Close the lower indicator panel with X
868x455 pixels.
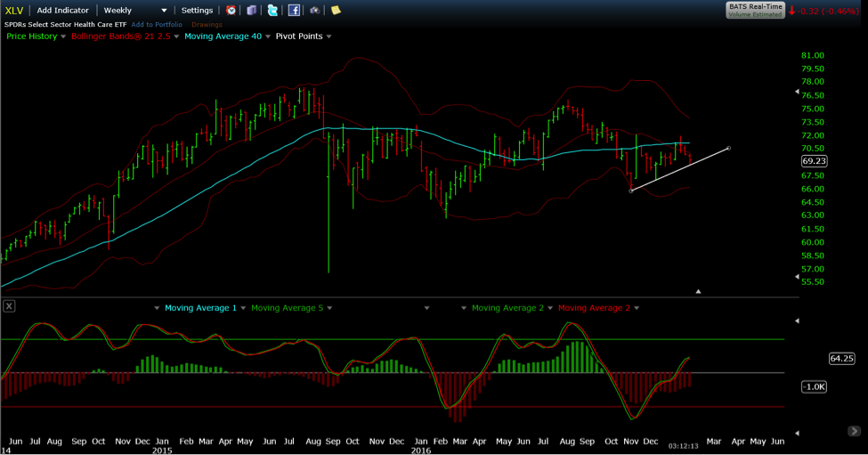9,306
